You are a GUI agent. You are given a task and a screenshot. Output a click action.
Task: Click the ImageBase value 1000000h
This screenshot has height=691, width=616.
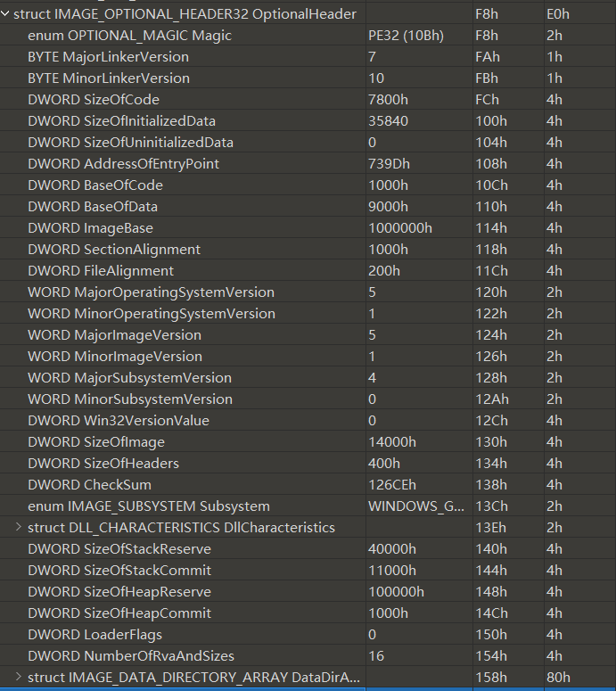click(x=399, y=228)
